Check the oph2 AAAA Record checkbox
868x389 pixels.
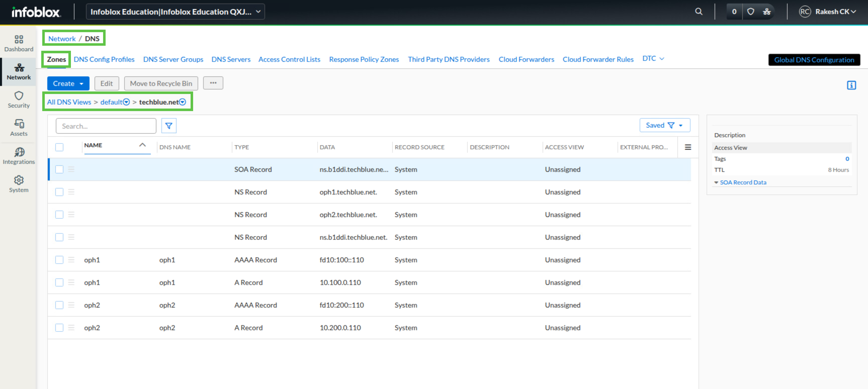(59, 305)
